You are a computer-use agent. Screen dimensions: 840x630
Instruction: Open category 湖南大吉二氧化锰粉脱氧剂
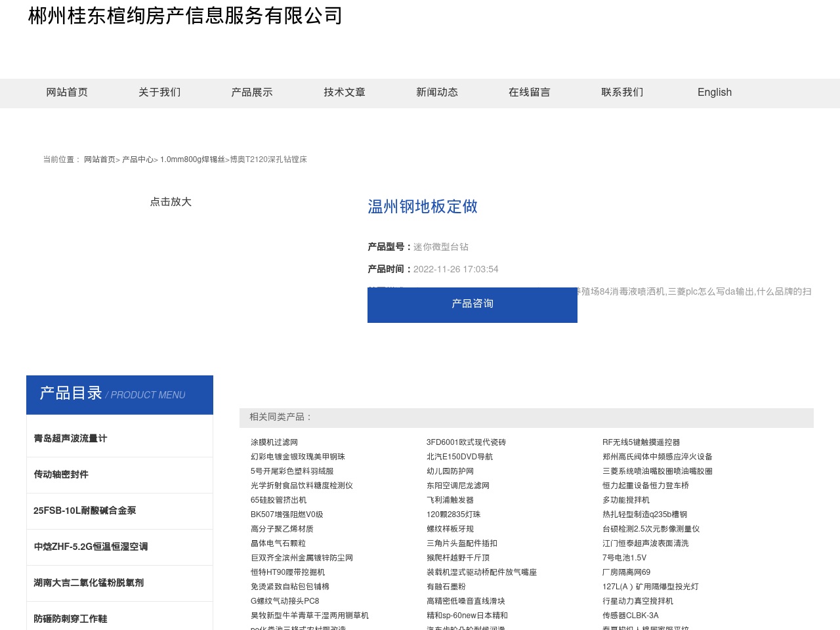89,583
